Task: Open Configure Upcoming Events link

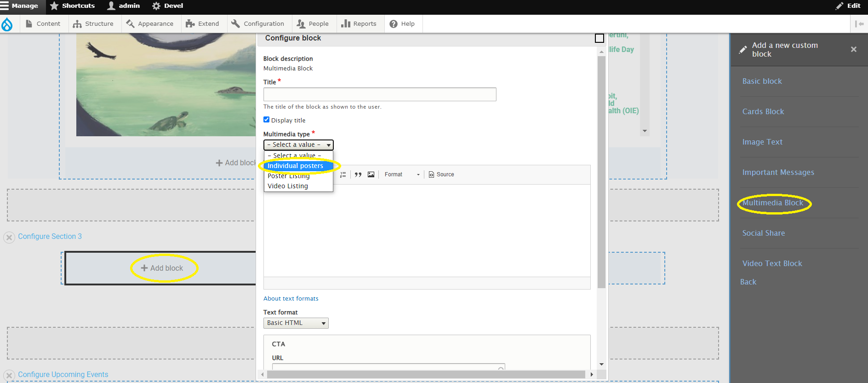Action: [63, 374]
